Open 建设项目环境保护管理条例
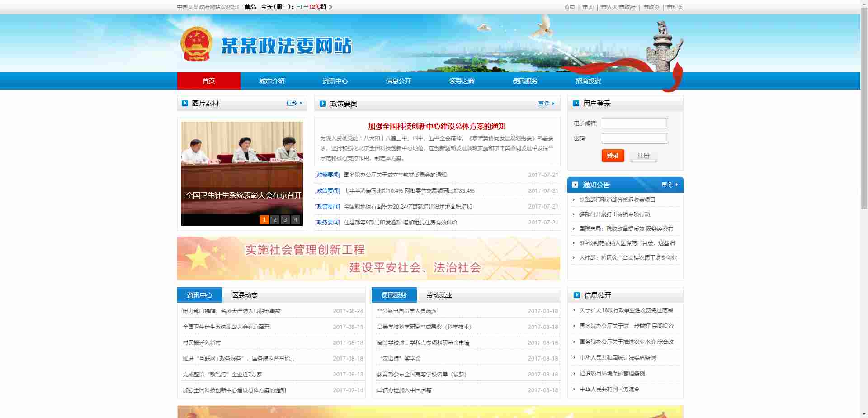This screenshot has height=418, width=868. (x=612, y=374)
